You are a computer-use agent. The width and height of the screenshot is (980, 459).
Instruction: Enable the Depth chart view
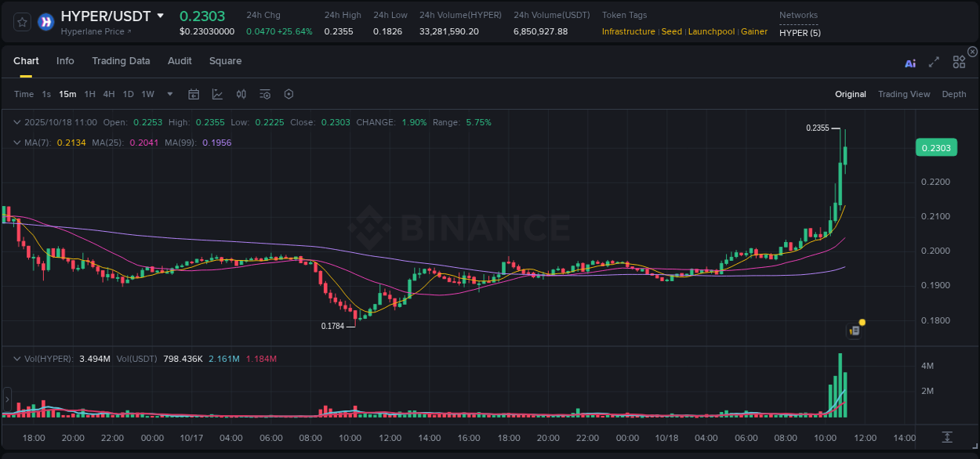tap(953, 94)
